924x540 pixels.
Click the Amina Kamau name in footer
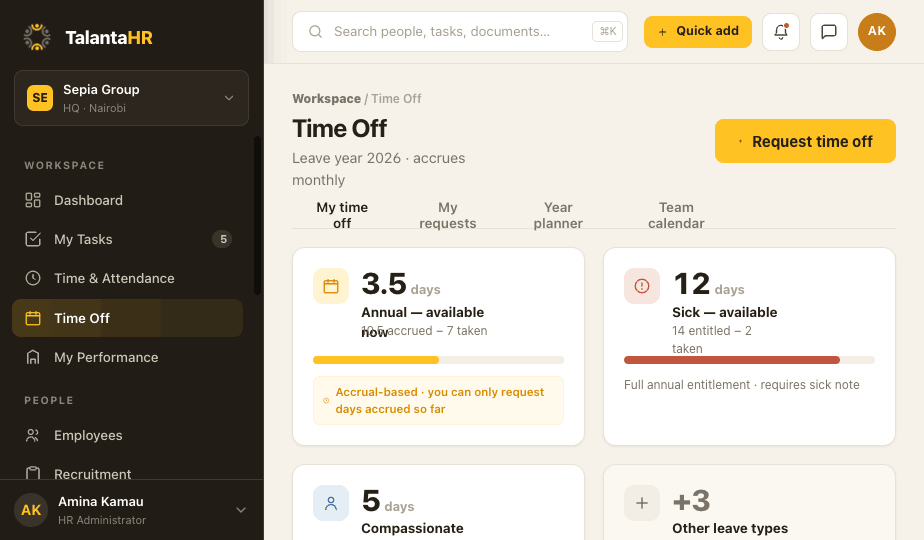pos(101,502)
